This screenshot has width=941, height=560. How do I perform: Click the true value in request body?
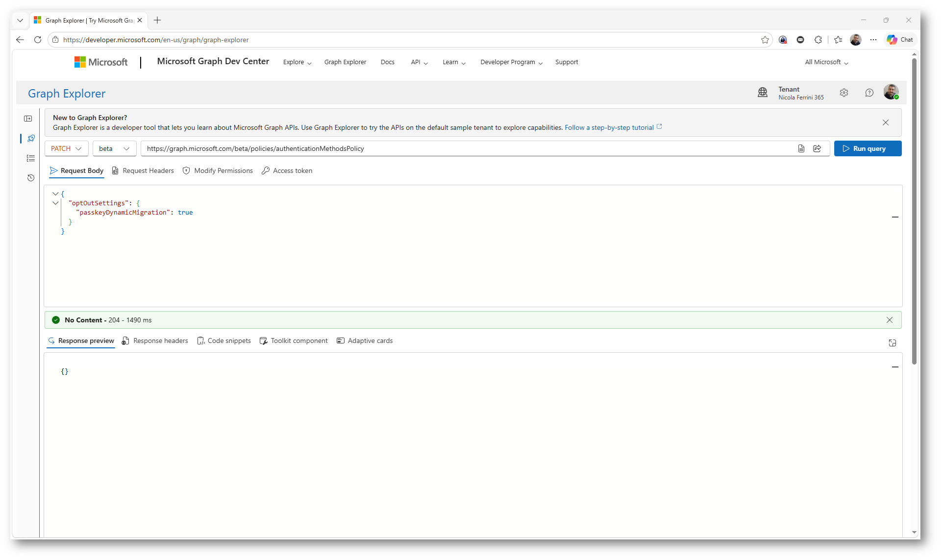pos(185,212)
